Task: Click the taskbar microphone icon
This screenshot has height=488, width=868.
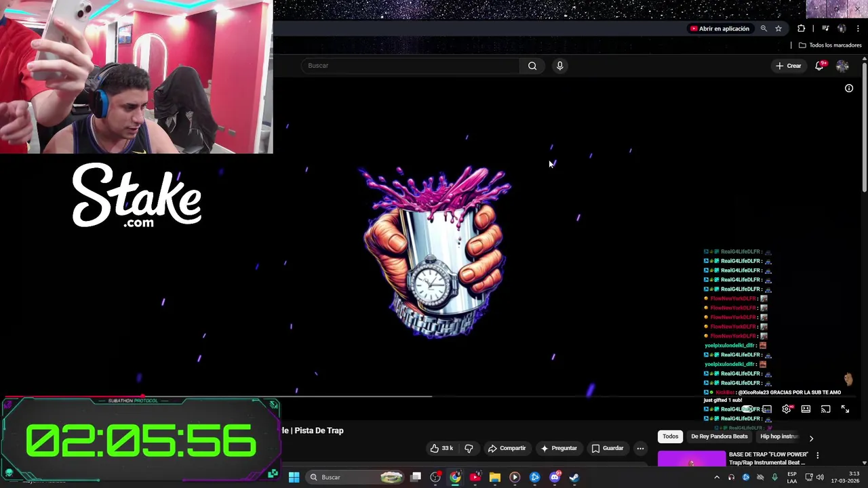Action: coord(774,477)
